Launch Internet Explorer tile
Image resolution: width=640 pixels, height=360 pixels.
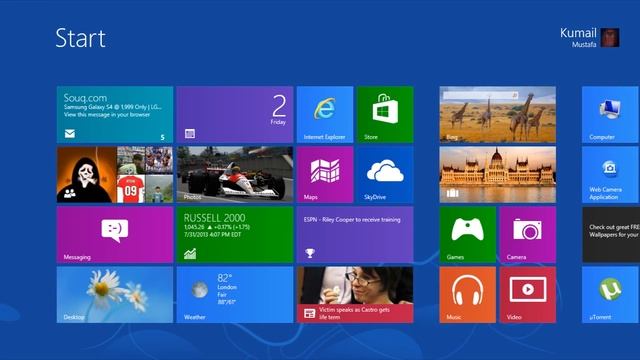325,114
